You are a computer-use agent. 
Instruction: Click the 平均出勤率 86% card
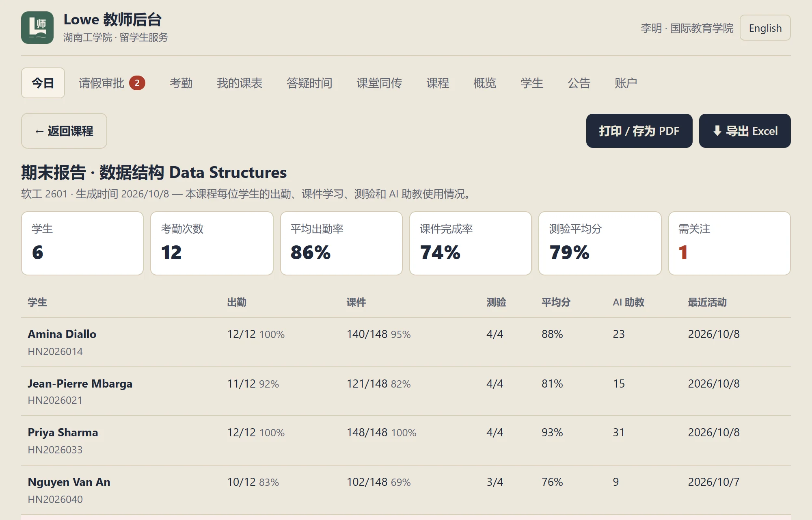[x=341, y=243]
